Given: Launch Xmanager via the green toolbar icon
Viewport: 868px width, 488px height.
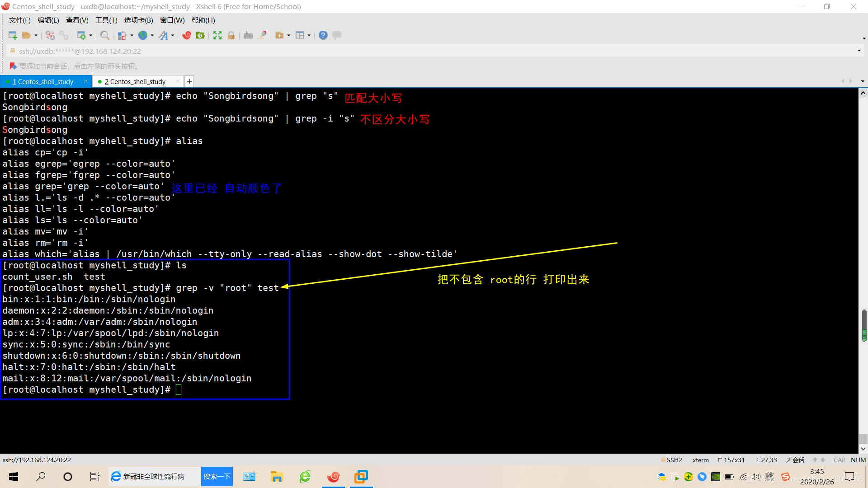Looking at the screenshot, I should click(x=200, y=35).
